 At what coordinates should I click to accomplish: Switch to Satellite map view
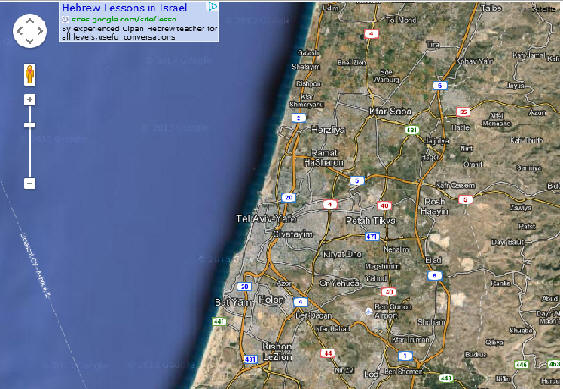coord(544,9)
